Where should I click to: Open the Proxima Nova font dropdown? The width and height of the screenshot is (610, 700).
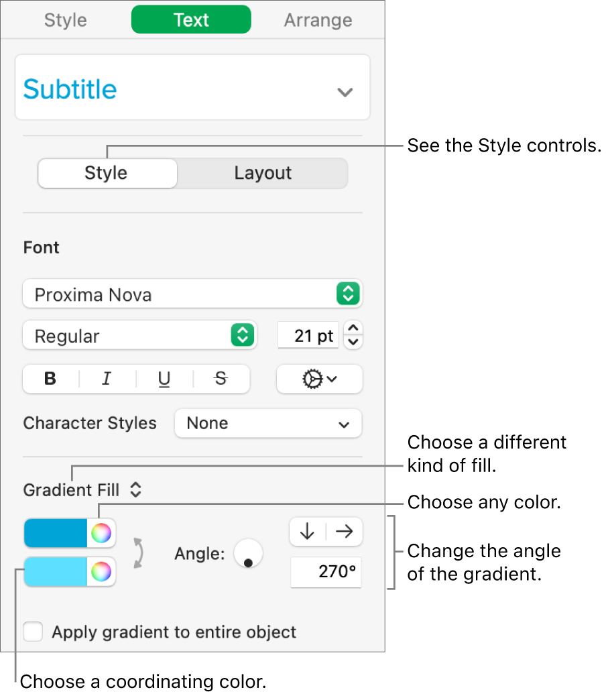point(192,294)
